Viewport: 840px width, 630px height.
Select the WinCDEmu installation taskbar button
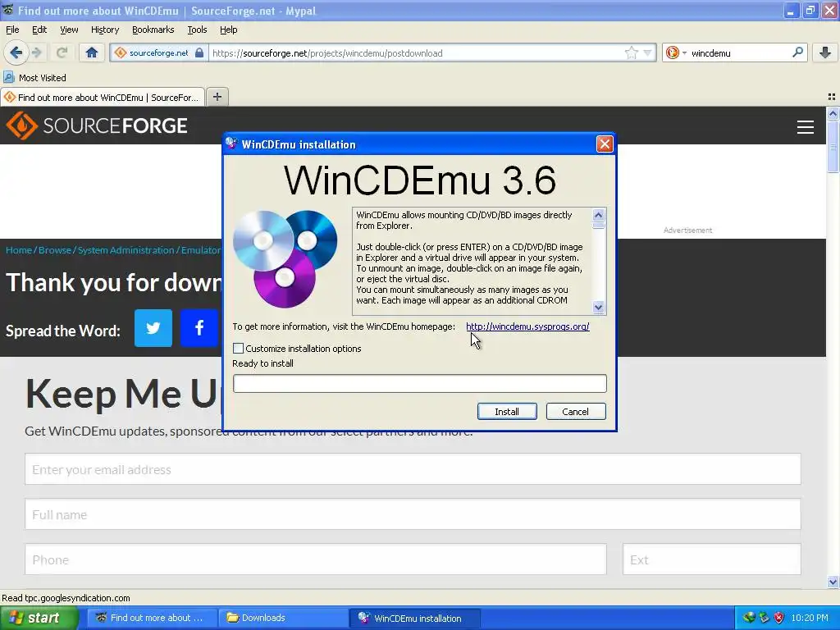click(414, 618)
